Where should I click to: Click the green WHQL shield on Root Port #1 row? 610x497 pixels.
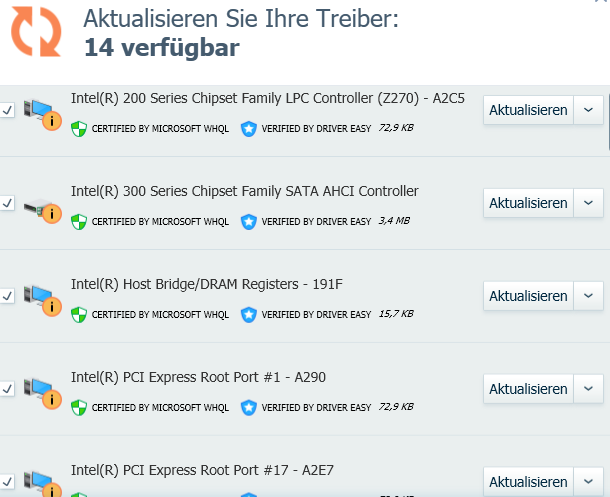[x=79, y=408]
